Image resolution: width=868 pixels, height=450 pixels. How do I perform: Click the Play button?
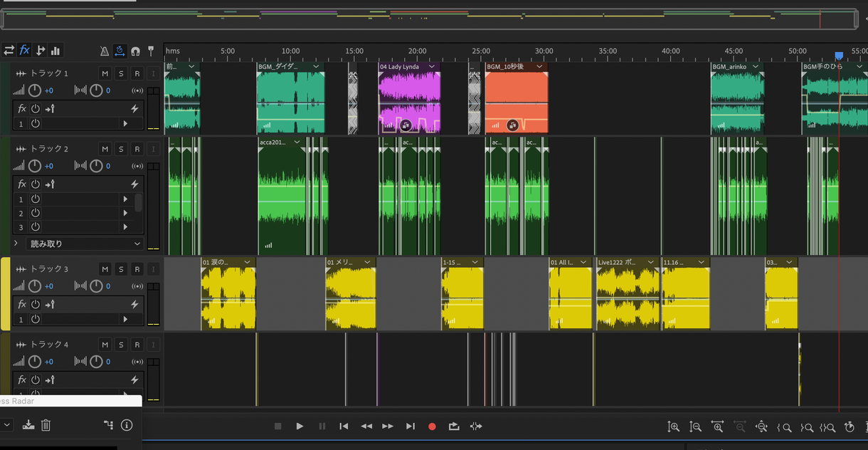(x=300, y=426)
